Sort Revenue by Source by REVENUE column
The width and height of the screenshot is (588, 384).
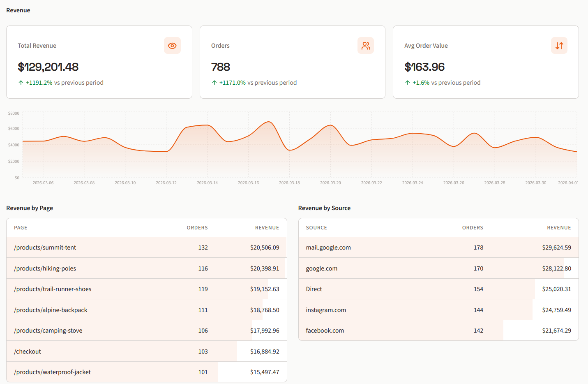tap(559, 227)
